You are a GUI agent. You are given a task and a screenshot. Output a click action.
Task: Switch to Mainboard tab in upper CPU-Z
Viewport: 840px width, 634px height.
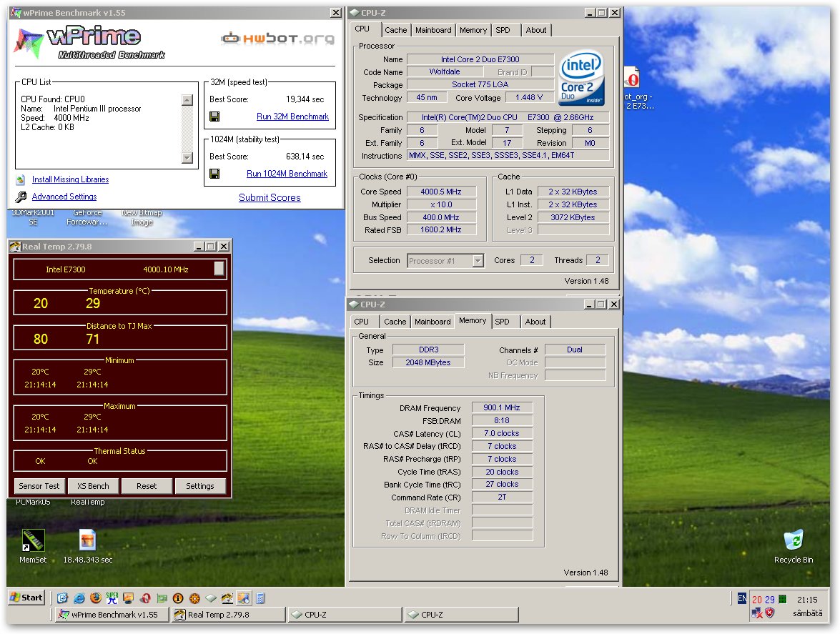coord(433,30)
